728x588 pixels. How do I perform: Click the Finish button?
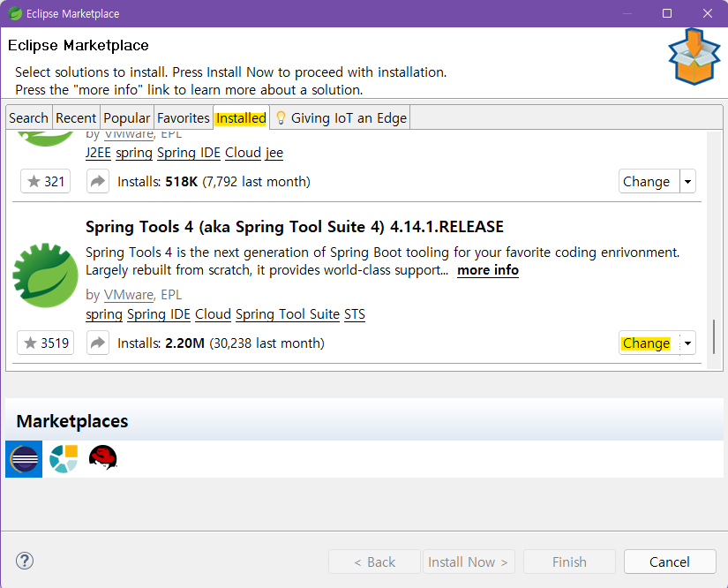(x=569, y=562)
